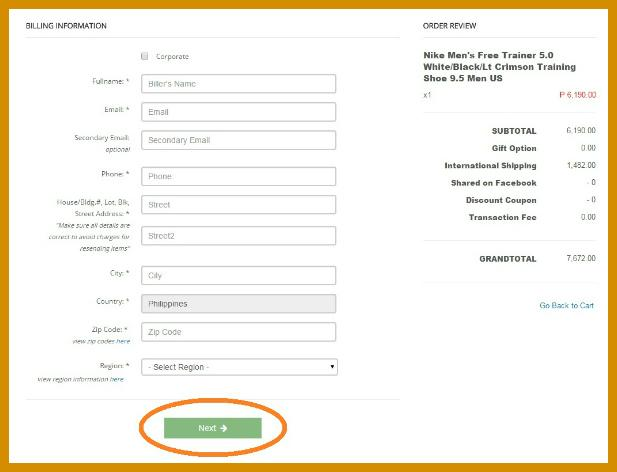Open the 'here' link for region information
The width and height of the screenshot is (617, 472).
pos(117,379)
